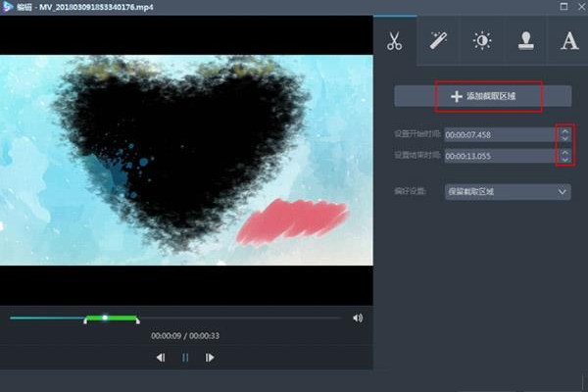Click the add clip region button
588x392 pixels.
(482, 96)
